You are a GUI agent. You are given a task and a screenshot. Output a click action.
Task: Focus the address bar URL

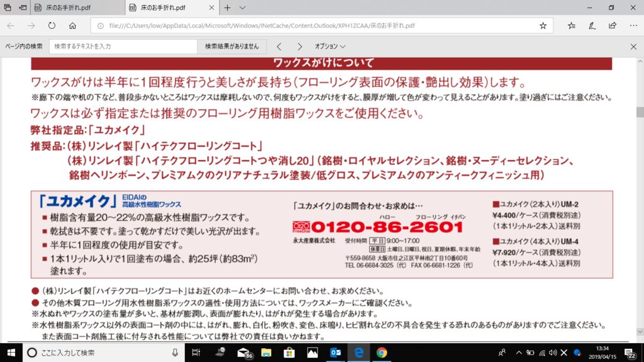(262, 26)
